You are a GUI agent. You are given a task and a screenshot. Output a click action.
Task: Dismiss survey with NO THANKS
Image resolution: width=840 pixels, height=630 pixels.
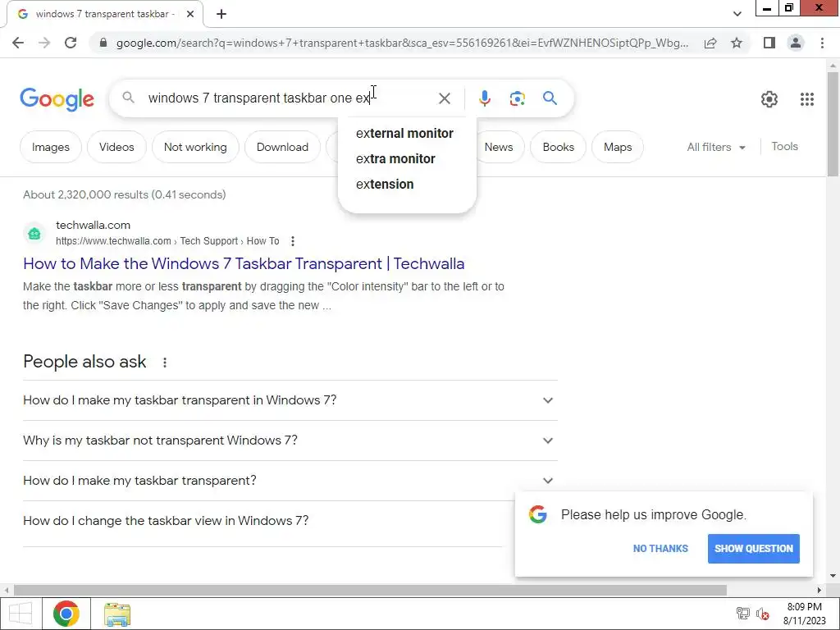click(660, 549)
